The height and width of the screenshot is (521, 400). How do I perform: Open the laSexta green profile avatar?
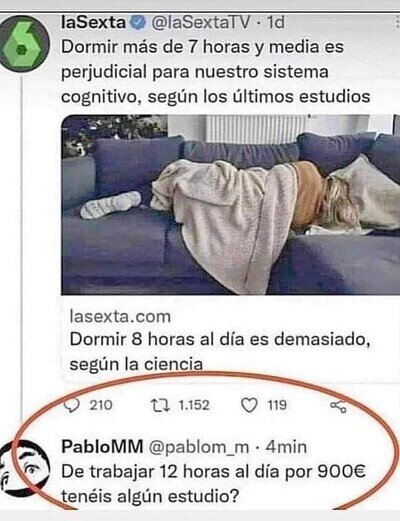24,43
